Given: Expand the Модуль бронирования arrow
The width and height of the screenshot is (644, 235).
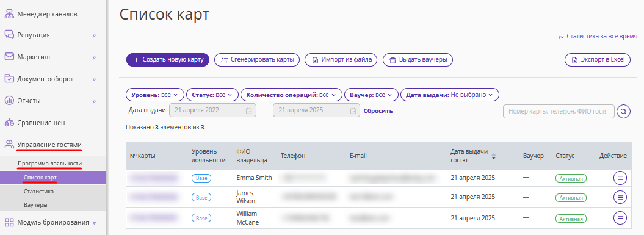Looking at the screenshot, I should tap(94, 223).
